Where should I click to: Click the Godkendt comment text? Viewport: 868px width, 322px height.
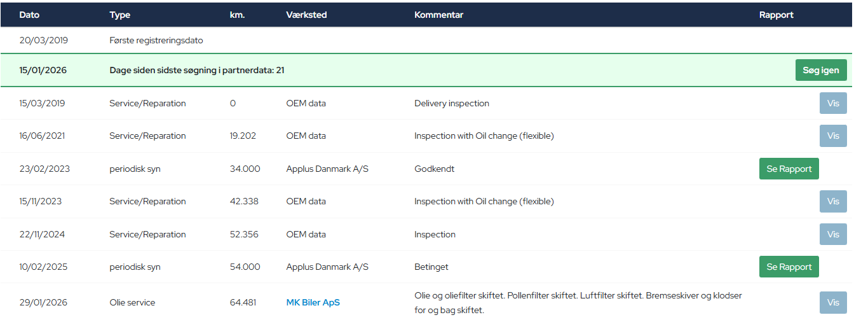(434, 169)
